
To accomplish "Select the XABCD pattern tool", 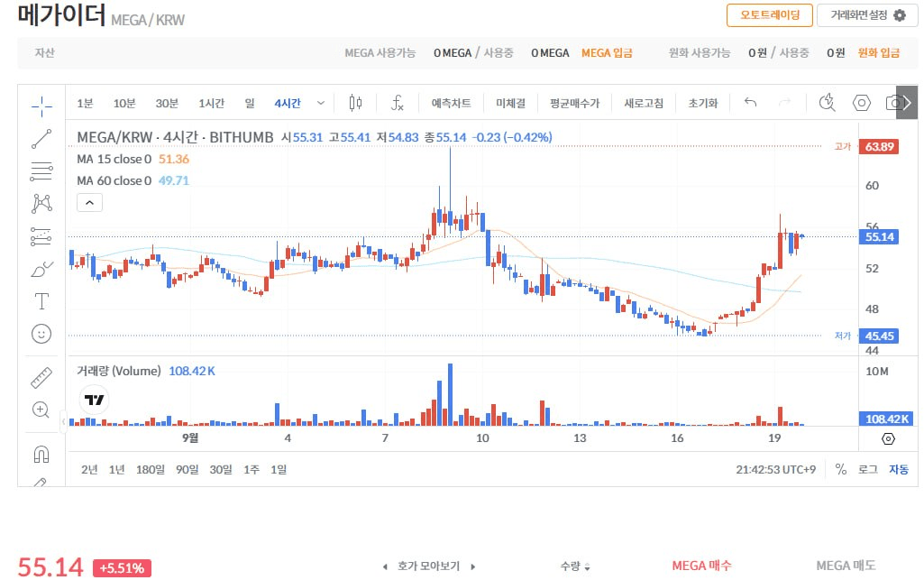I will 41,203.
